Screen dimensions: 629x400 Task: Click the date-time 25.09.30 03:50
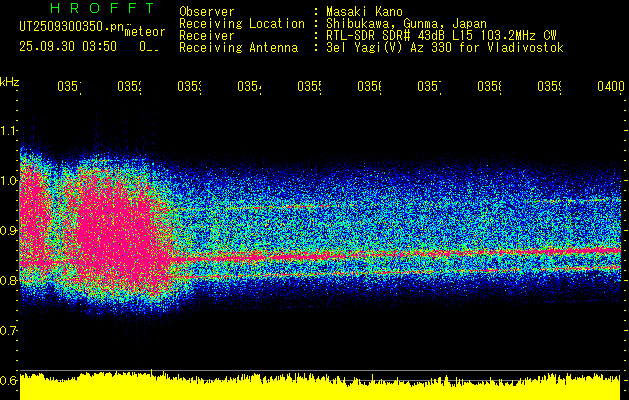[68, 47]
